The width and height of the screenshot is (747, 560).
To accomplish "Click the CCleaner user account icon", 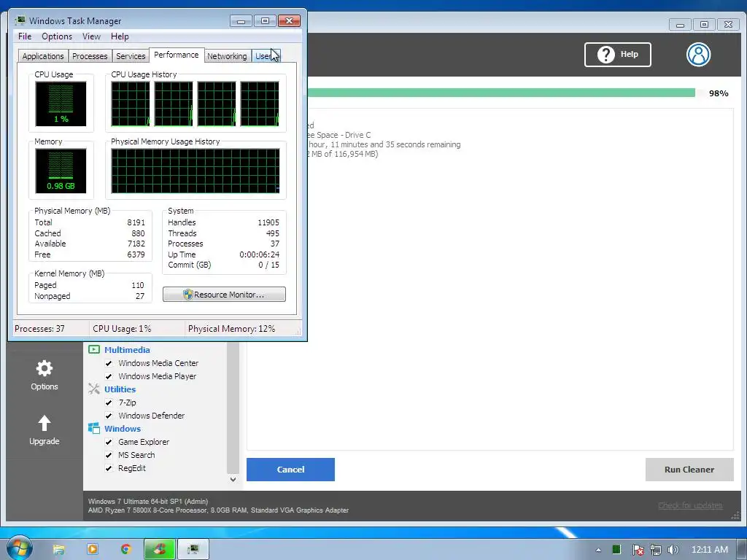I will pos(698,54).
